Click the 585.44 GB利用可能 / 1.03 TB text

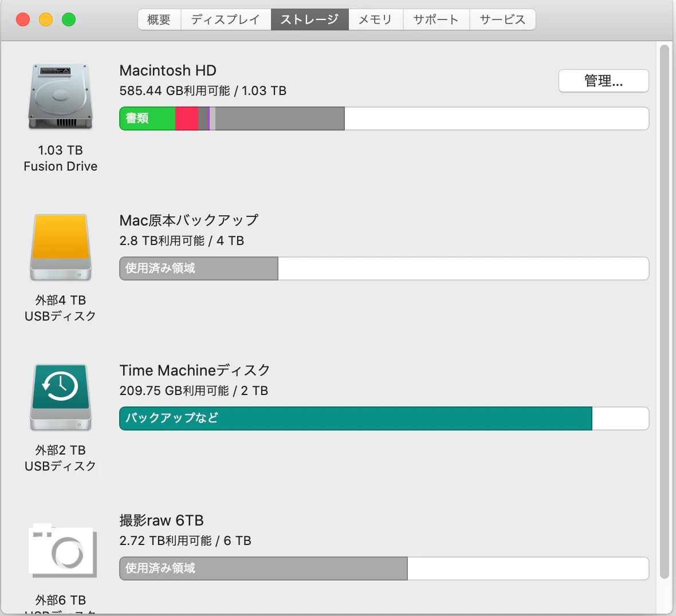point(203,90)
